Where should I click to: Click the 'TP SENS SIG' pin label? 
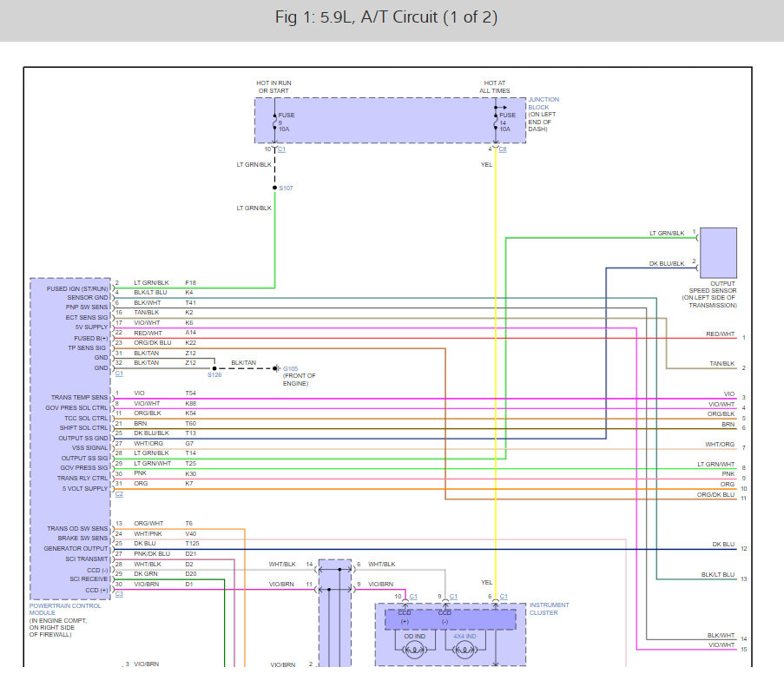(87, 347)
